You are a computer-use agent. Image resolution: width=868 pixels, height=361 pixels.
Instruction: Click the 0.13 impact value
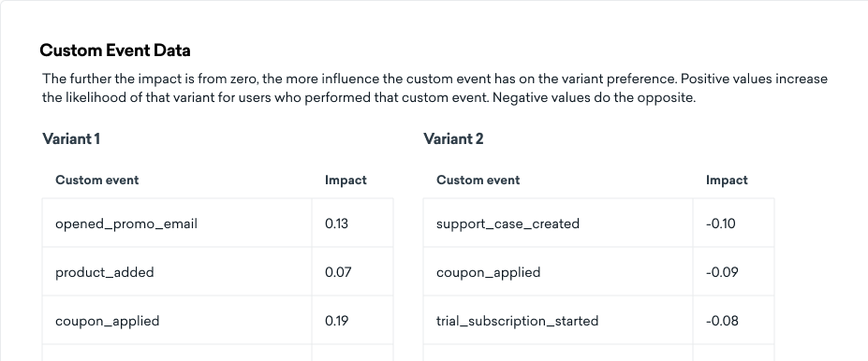pos(336,224)
